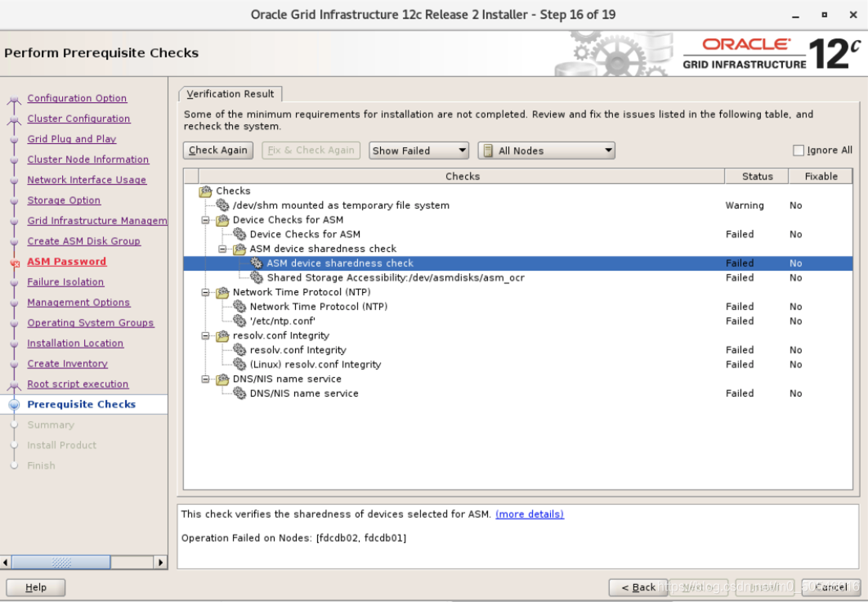The width and height of the screenshot is (868, 602).
Task: Click the Status column header
Action: coord(757,176)
